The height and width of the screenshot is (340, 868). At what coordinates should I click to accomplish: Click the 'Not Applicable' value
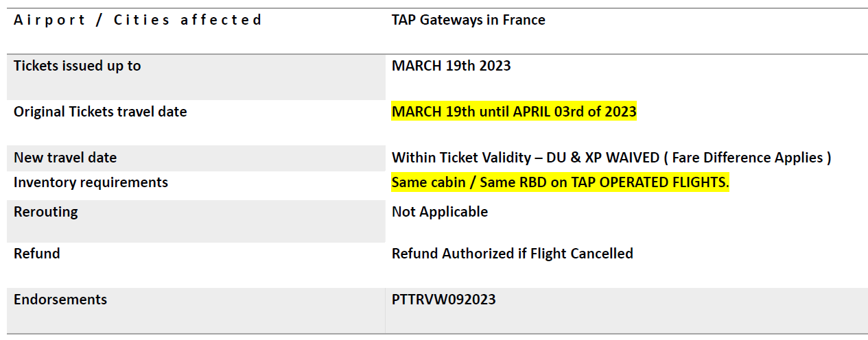tap(440, 212)
